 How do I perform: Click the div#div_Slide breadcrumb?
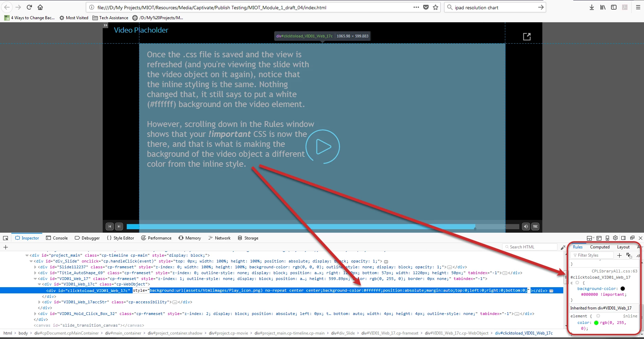click(343, 333)
